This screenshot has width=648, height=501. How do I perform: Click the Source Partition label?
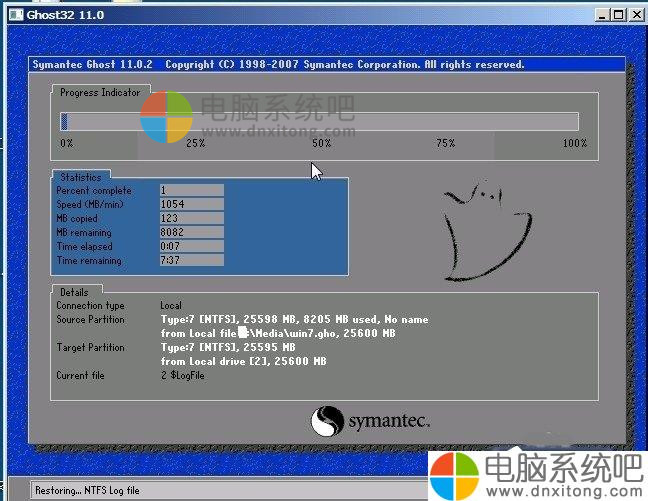[x=90, y=320]
